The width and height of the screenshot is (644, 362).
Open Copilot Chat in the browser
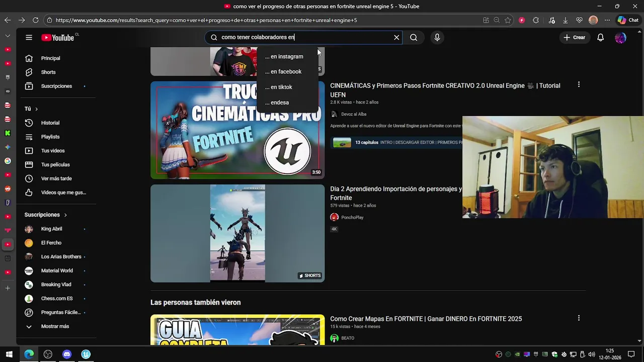pos(628,20)
